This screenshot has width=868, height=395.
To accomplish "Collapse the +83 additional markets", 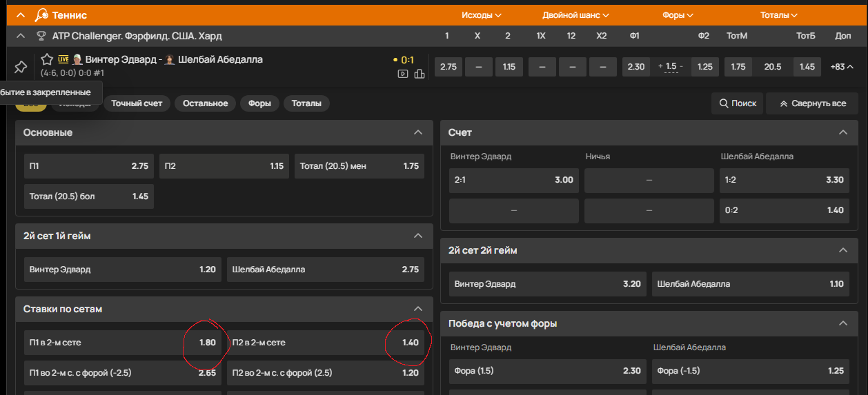I will 842,67.
